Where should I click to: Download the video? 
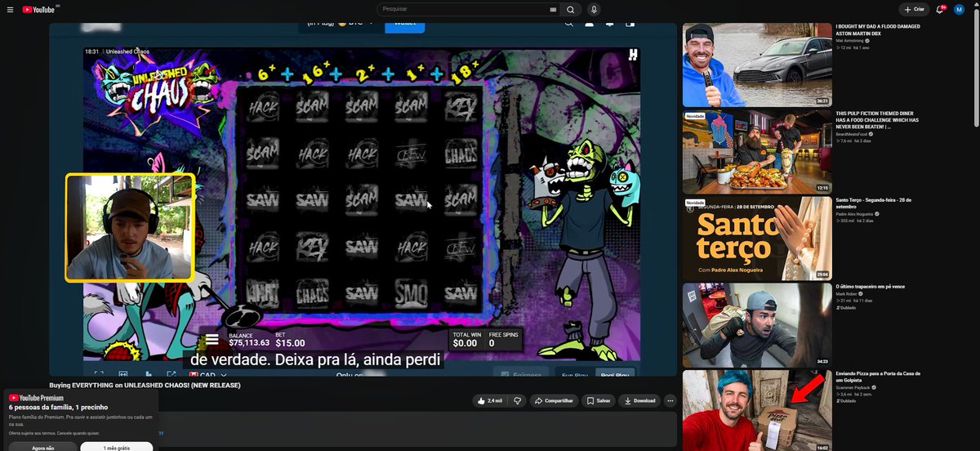(639, 400)
